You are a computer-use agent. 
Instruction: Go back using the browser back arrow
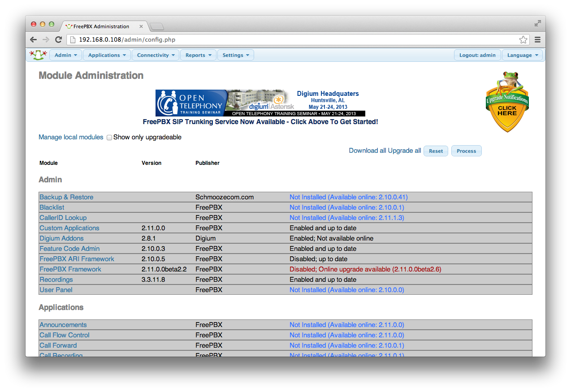[x=34, y=39]
